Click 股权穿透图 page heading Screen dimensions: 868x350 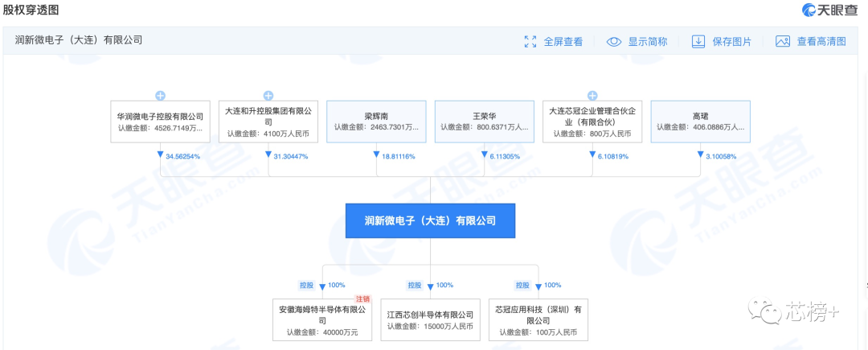[31, 10]
